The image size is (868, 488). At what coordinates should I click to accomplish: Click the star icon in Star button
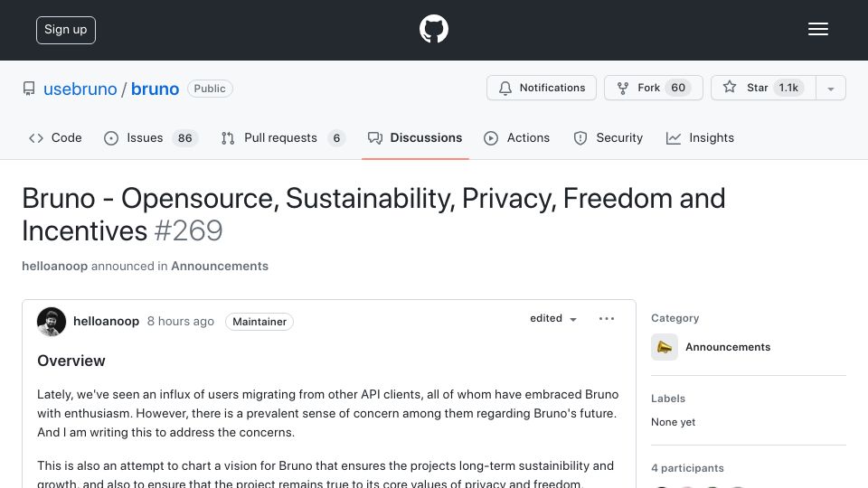click(730, 87)
